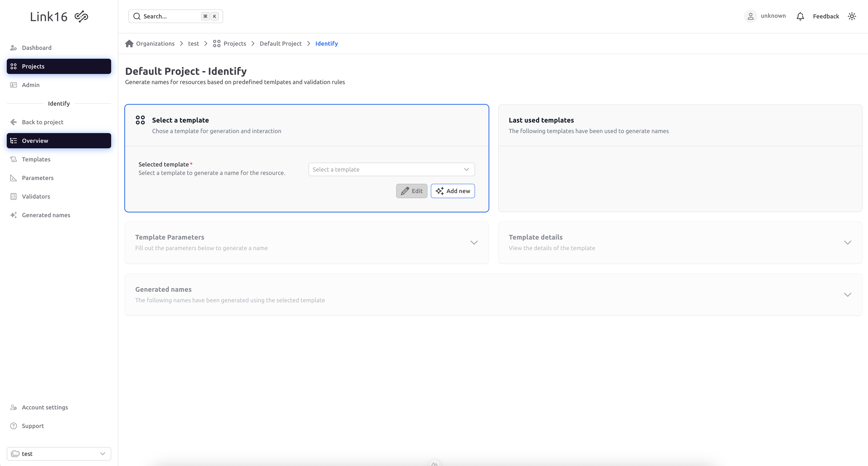Select the Projects grid icon in sidebar

(x=14, y=66)
